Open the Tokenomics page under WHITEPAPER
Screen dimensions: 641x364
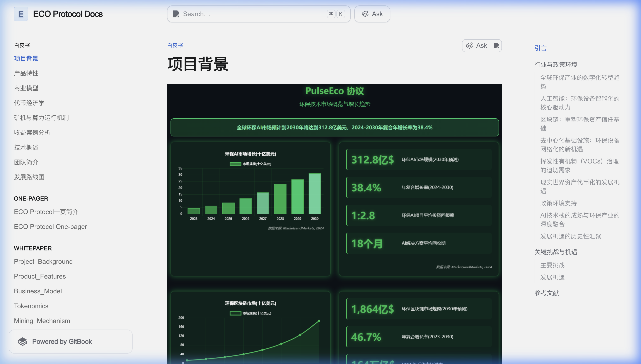31,306
